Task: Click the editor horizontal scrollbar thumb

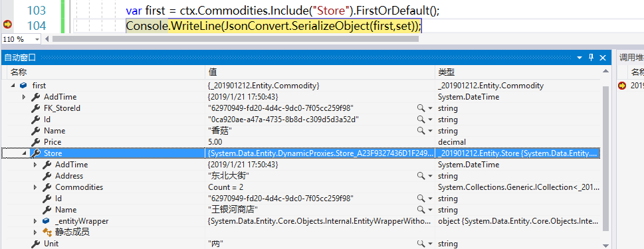Action: tap(235, 39)
